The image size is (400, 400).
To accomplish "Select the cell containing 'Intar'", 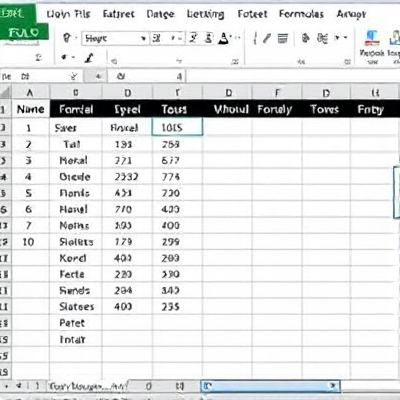I will pyautogui.click(x=76, y=339).
